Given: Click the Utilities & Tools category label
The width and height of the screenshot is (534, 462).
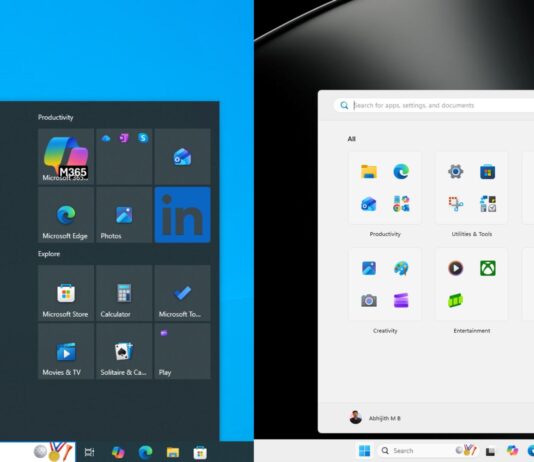Looking at the screenshot, I should 472,234.
